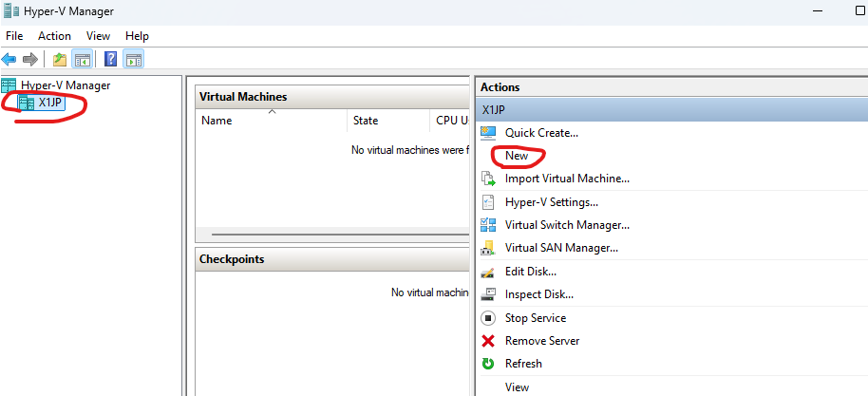The image size is (868, 396).
Task: Click the Edit Disk icon
Action: click(488, 272)
